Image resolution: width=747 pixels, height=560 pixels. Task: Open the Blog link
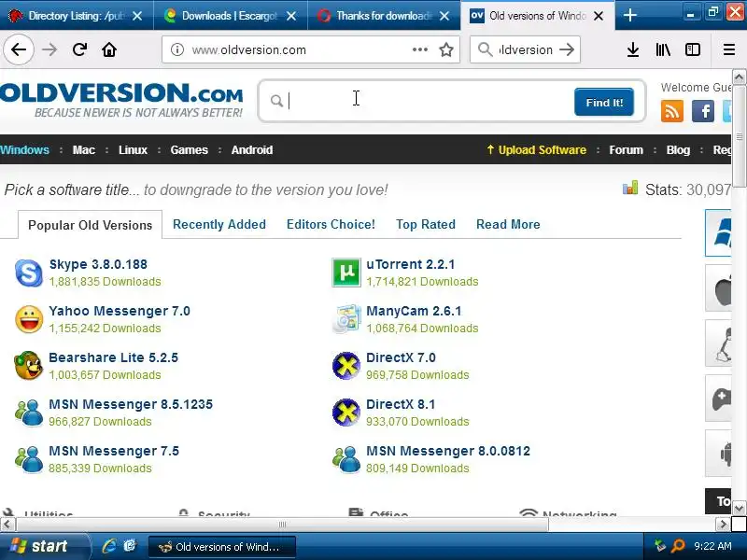pyautogui.click(x=678, y=150)
